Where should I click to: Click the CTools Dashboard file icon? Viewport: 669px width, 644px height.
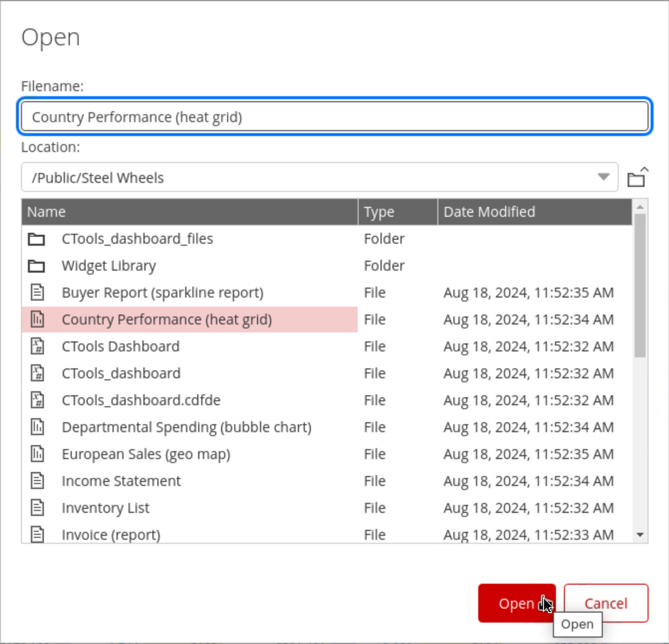click(x=37, y=346)
